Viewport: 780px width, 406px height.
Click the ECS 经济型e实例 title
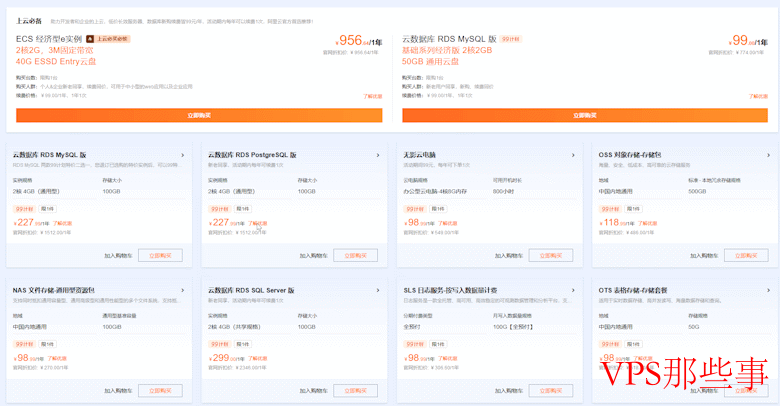pyautogui.click(x=49, y=39)
